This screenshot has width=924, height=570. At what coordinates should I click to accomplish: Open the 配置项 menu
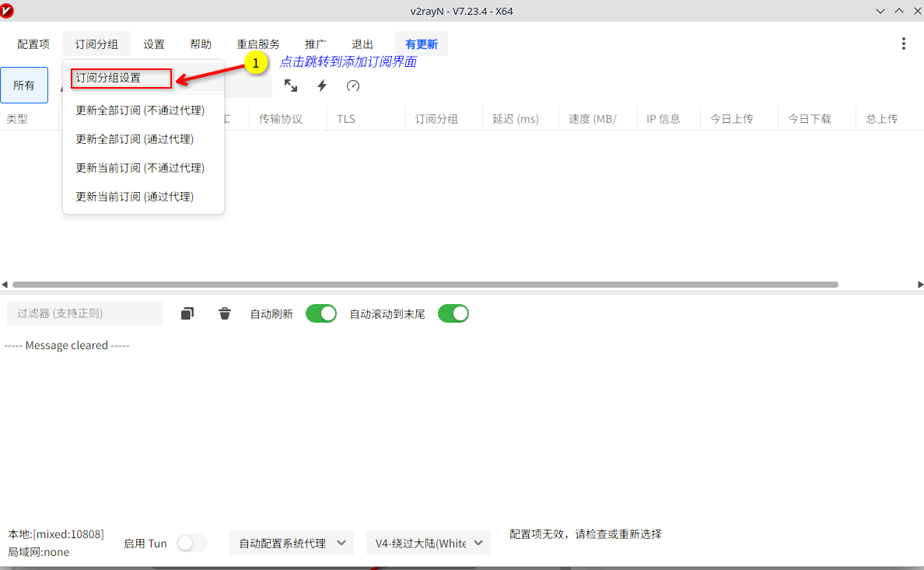point(33,44)
